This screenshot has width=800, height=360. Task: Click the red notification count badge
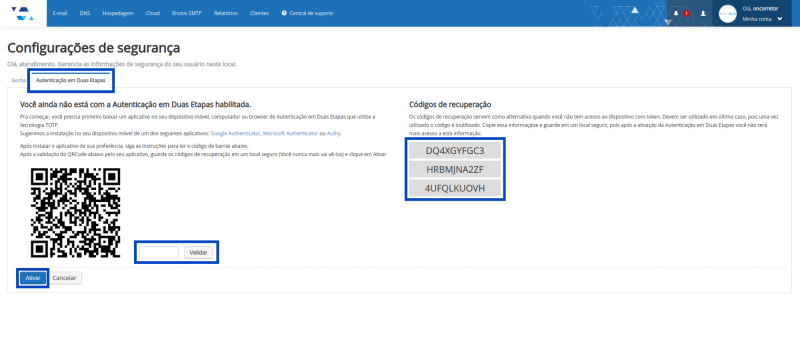[686, 13]
